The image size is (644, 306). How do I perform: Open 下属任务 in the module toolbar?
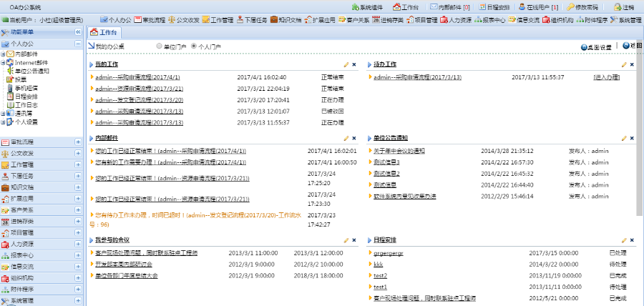point(252,20)
